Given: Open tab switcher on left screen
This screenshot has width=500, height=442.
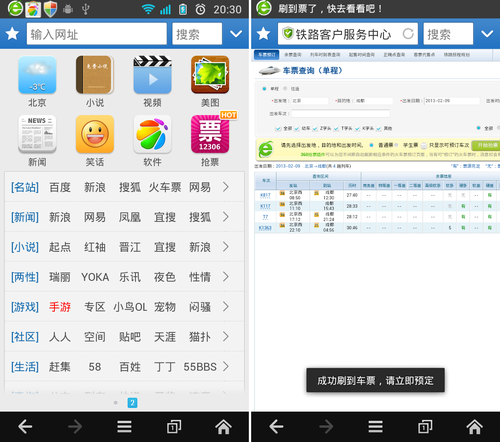Looking at the screenshot, I should (174, 426).
